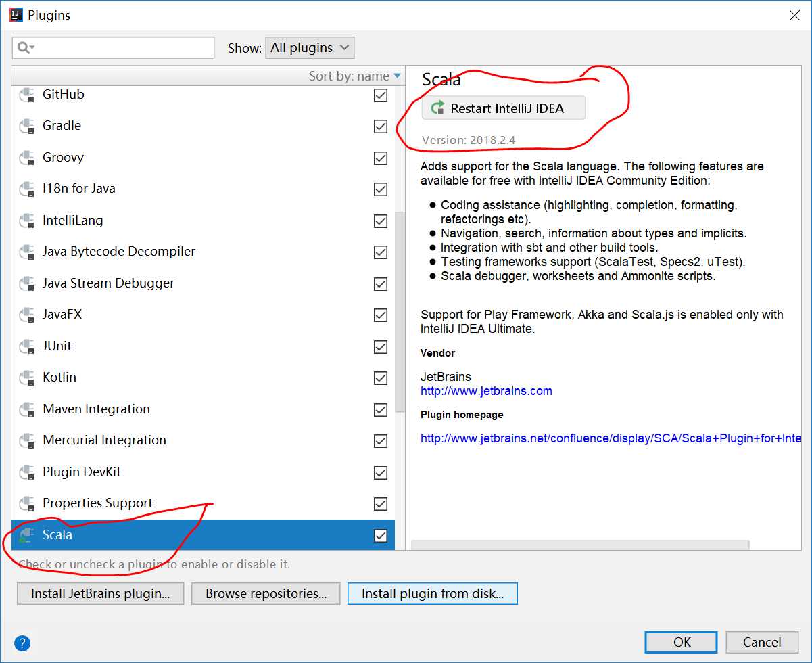
Task: Click Restart IntelliJ IDEA button
Action: [x=504, y=108]
